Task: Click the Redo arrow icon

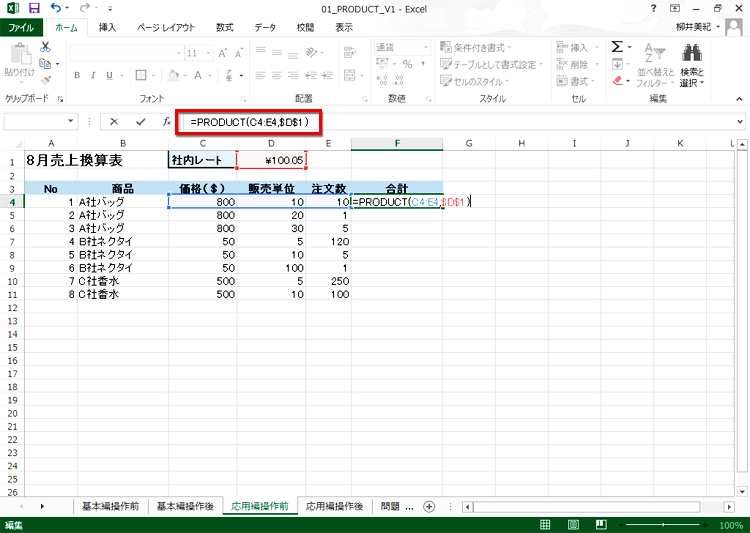Action: (x=85, y=8)
